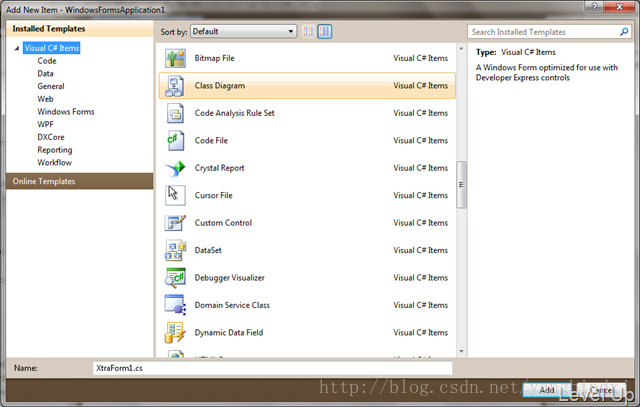Focus the Search Installed Templates box
This screenshot has width=640, height=407.
tap(549, 32)
